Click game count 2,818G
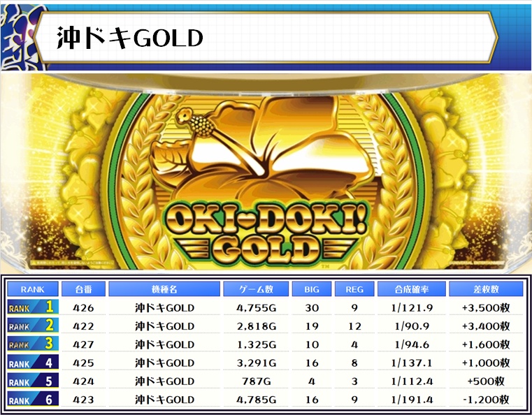The width and height of the screenshot is (532, 415). pyautogui.click(x=257, y=326)
